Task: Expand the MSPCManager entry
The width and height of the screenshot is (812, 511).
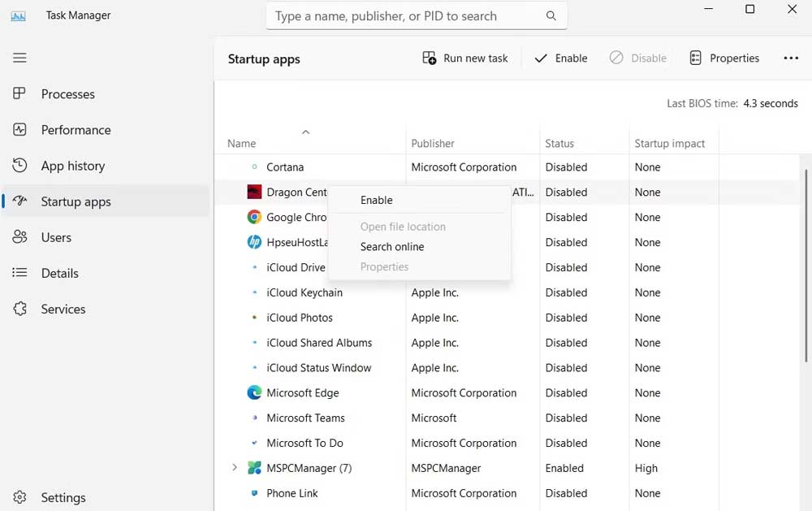Action: pos(235,468)
